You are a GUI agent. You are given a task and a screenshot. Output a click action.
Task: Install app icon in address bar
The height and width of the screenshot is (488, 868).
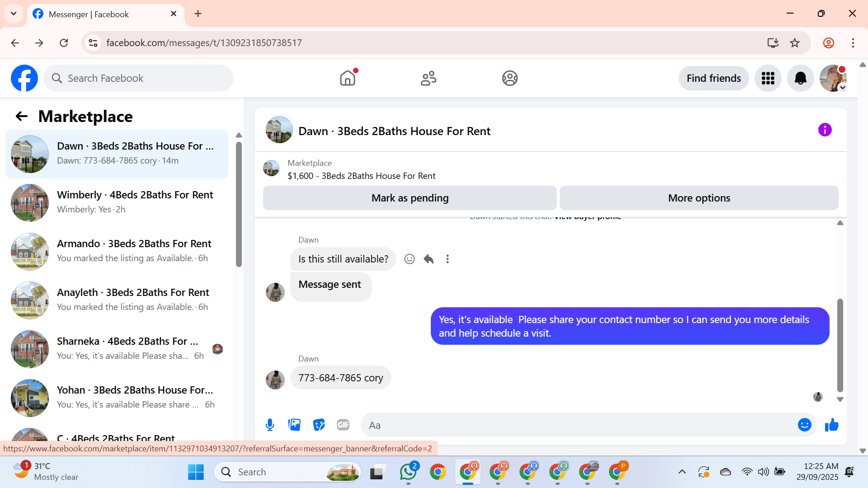(x=773, y=43)
